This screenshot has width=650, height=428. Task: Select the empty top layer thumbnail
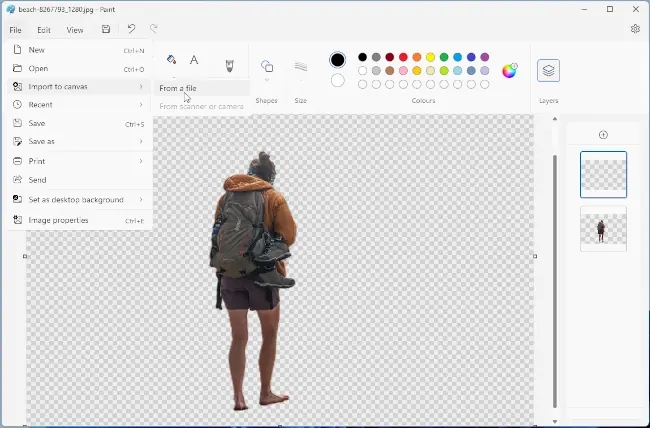603,175
